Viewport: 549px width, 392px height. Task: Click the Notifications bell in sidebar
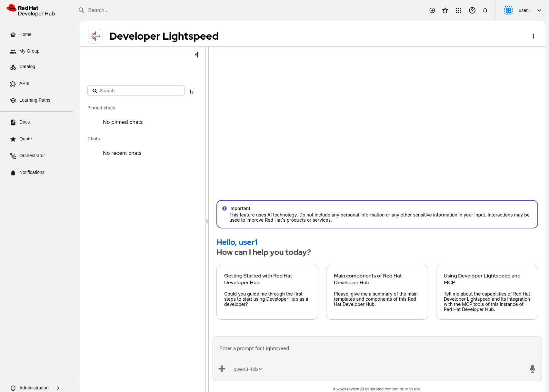tap(13, 173)
